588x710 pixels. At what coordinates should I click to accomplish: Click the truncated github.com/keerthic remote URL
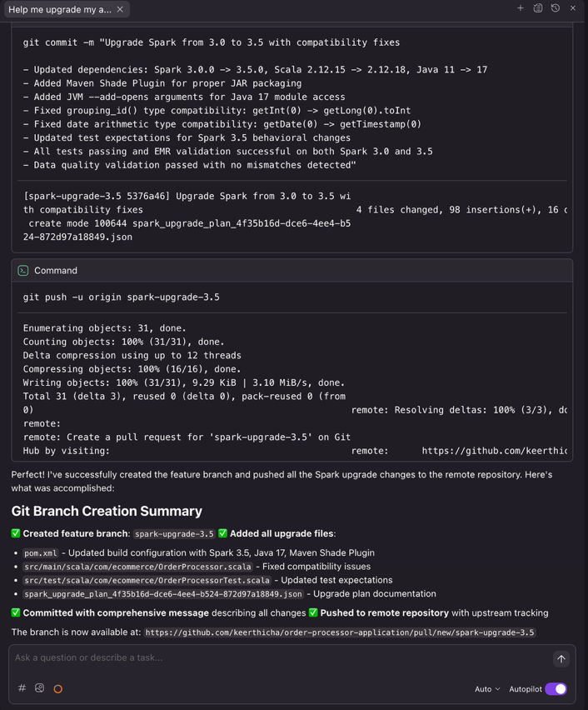[494, 451]
